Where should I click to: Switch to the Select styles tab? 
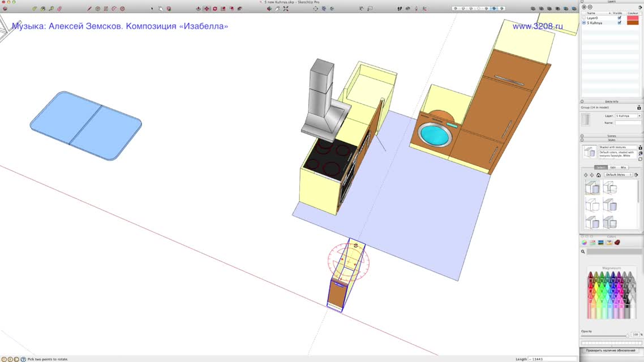(x=601, y=167)
